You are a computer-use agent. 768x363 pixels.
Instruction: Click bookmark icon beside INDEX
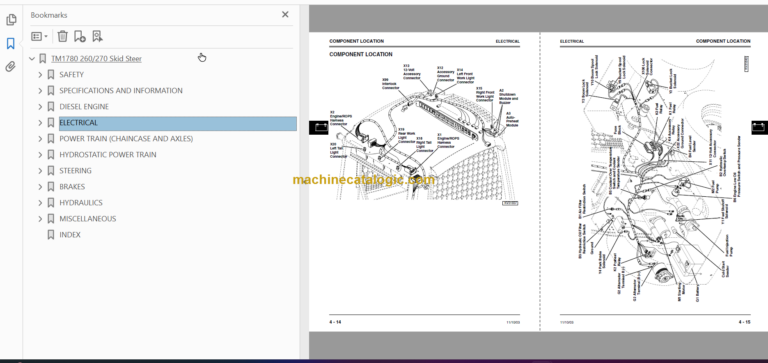click(50, 235)
